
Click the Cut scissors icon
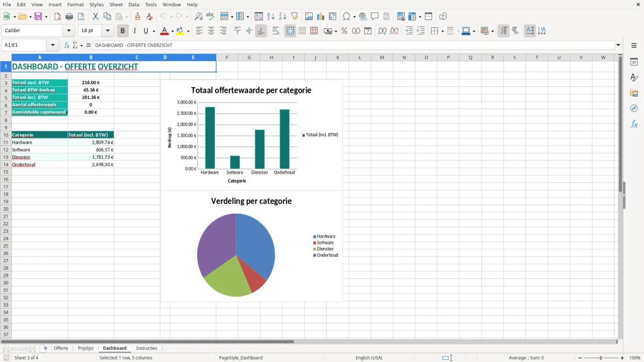pyautogui.click(x=95, y=17)
